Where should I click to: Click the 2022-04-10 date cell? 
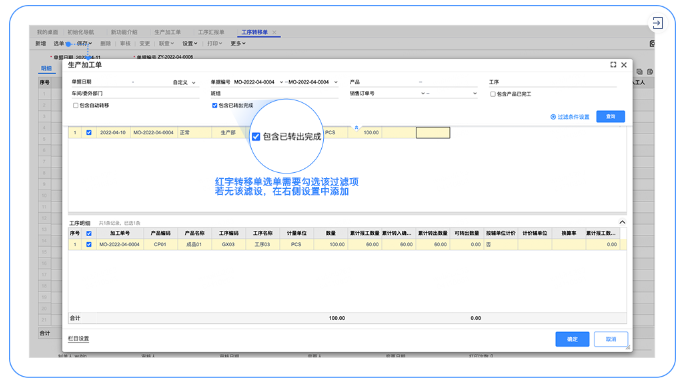(x=113, y=132)
